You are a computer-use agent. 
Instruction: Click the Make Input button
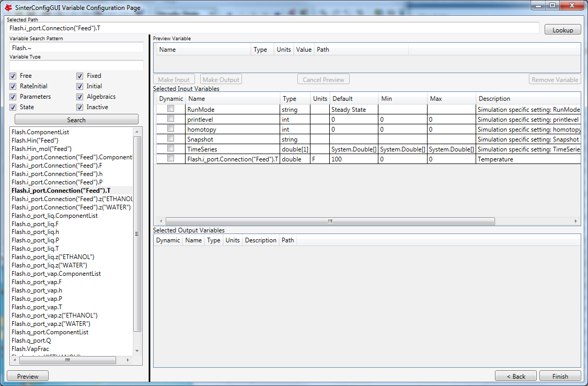[174, 79]
